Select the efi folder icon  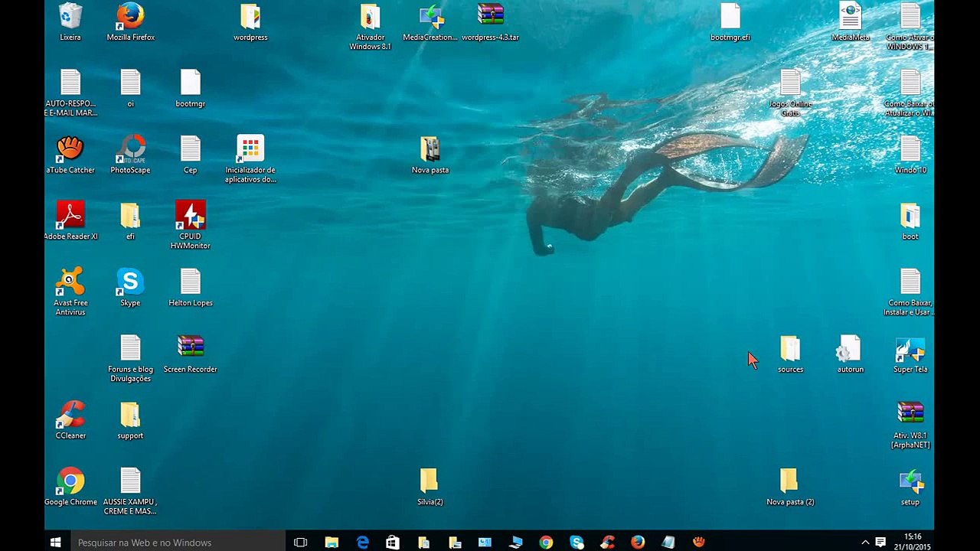(130, 221)
